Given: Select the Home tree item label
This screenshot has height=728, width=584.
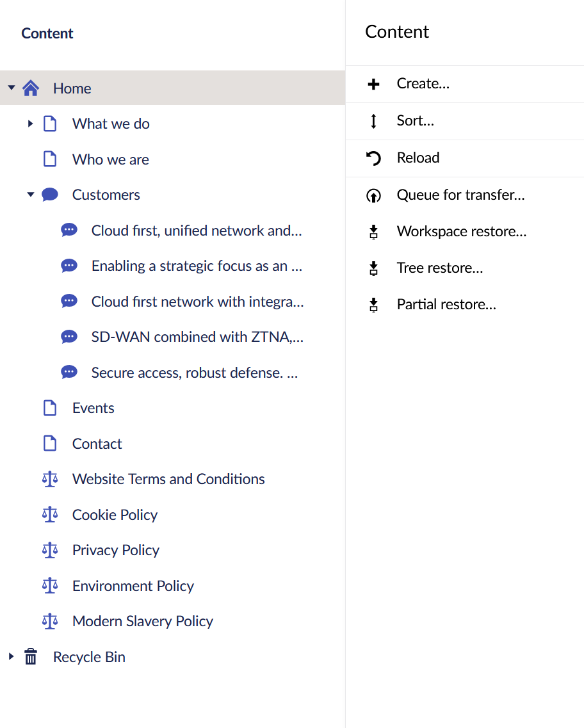Looking at the screenshot, I should (72, 88).
